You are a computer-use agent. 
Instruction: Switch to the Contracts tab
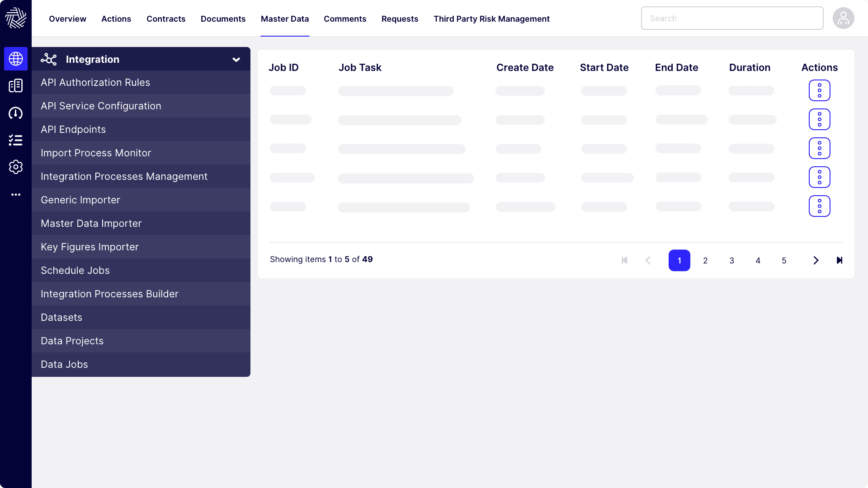(166, 19)
